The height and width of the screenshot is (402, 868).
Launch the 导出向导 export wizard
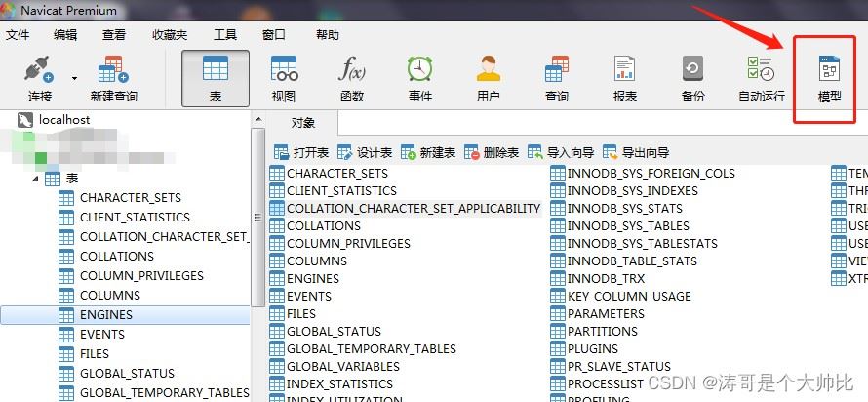[636, 152]
